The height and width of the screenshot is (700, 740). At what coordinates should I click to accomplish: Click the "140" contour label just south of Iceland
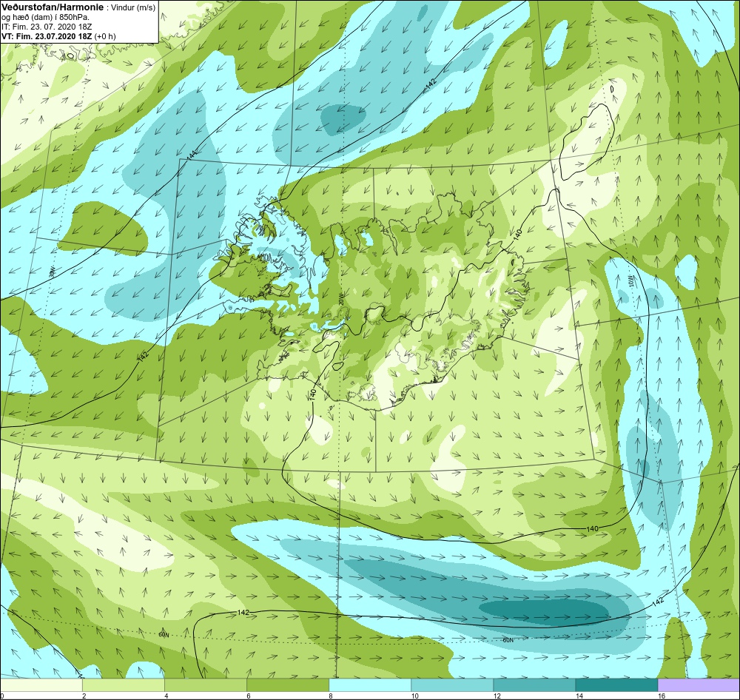tap(313, 394)
